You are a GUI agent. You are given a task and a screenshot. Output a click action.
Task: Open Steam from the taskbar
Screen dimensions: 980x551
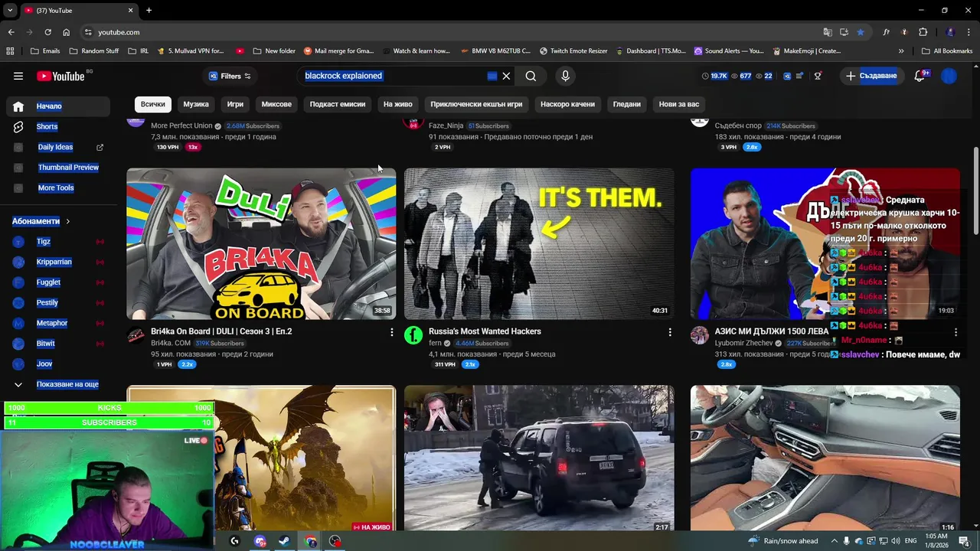click(x=283, y=541)
